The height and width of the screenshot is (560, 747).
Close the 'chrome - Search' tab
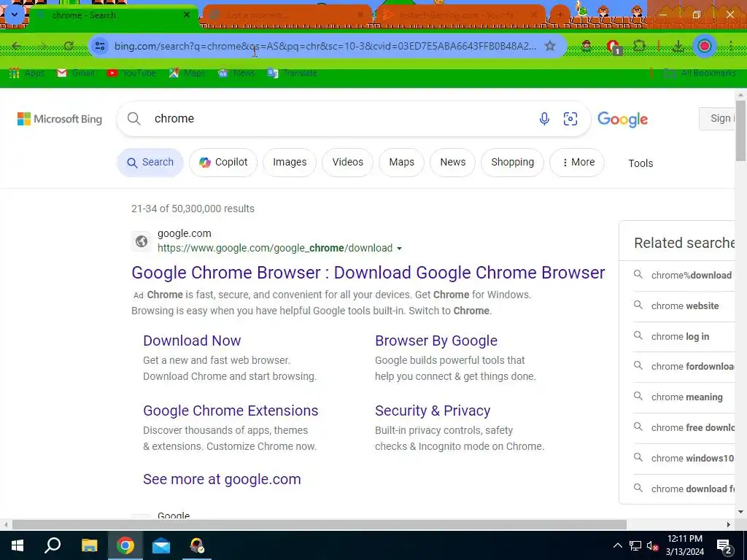coord(187,15)
